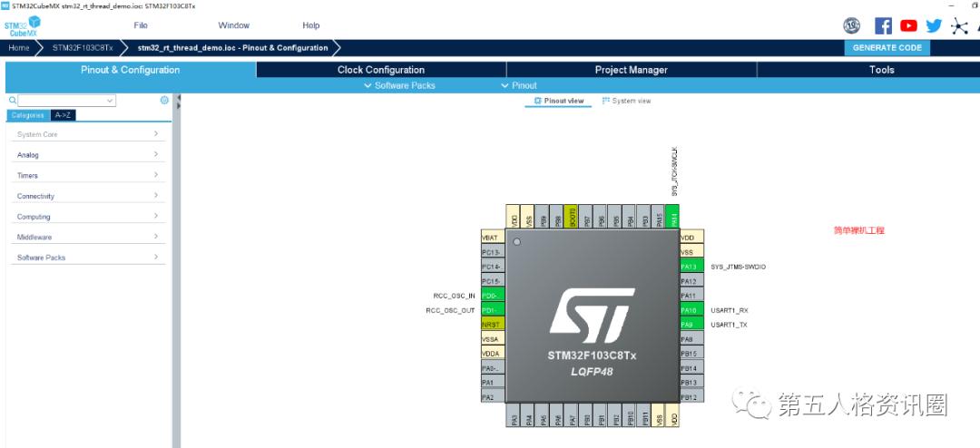Open ST's YouTube channel icon

908,25
